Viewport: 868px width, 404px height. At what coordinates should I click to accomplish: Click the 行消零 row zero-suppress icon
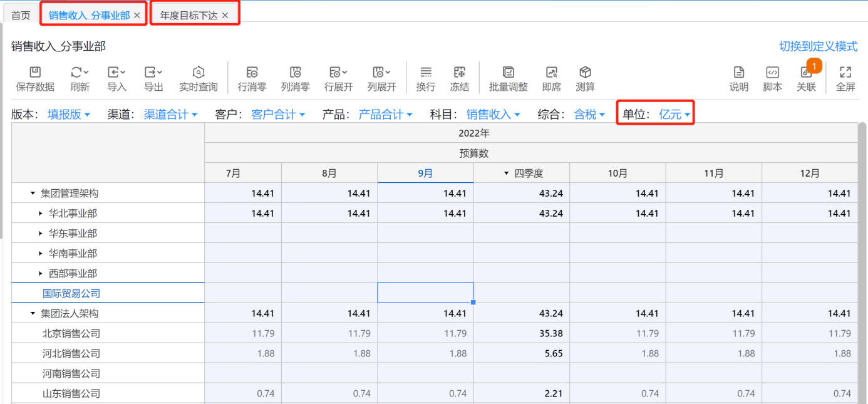252,73
